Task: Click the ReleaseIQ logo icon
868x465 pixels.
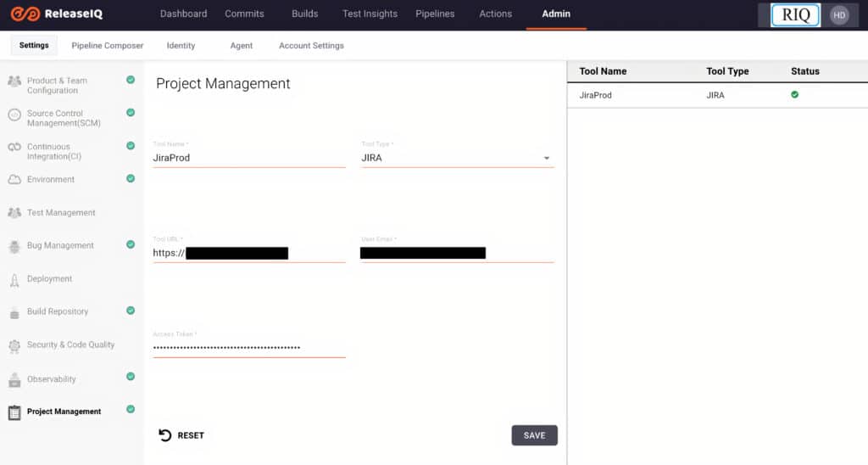Action: (x=25, y=14)
